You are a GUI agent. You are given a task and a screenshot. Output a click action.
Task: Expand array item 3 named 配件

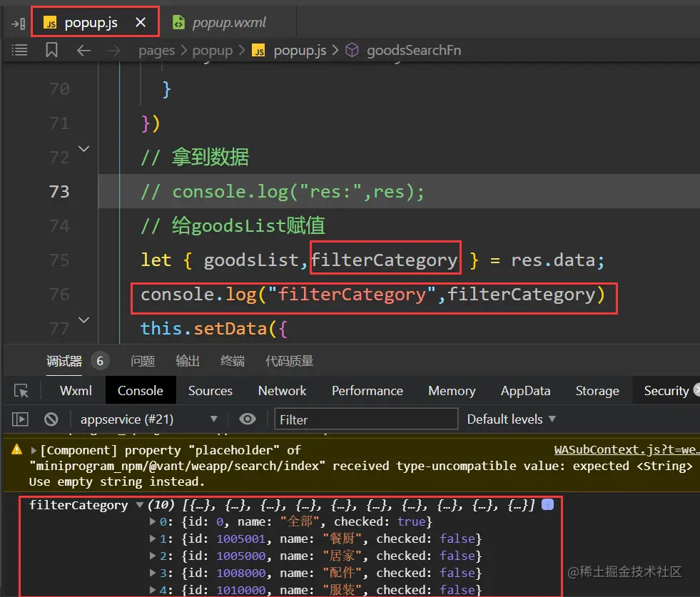point(152,573)
